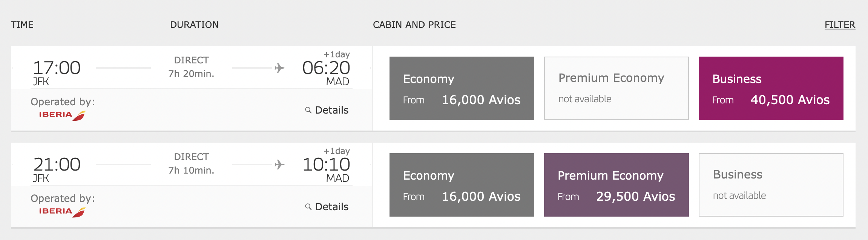The width and height of the screenshot is (868, 240).
Task: Select Economy 16,000 Avios on 21:00 flight
Action: 462,185
